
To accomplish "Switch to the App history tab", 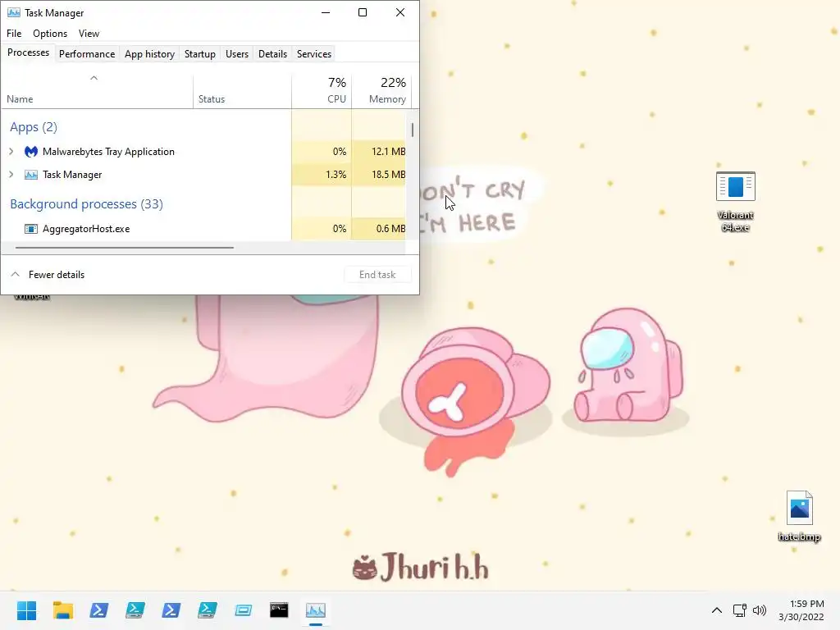I will point(149,54).
